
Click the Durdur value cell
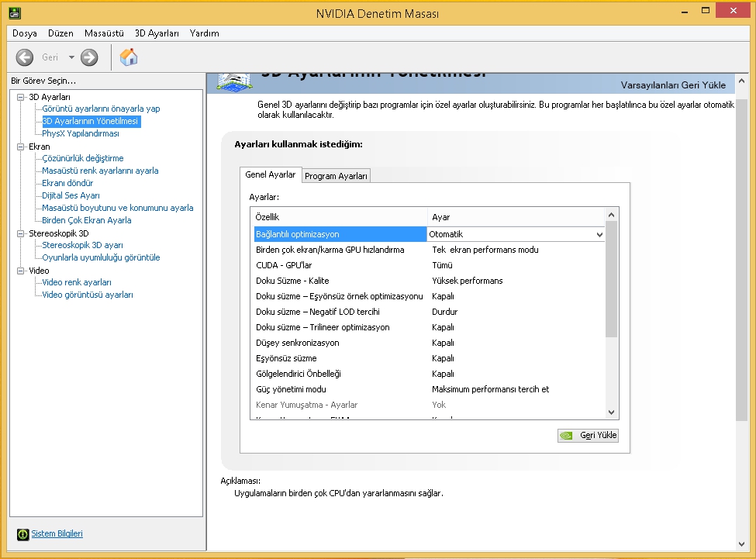tap(444, 312)
